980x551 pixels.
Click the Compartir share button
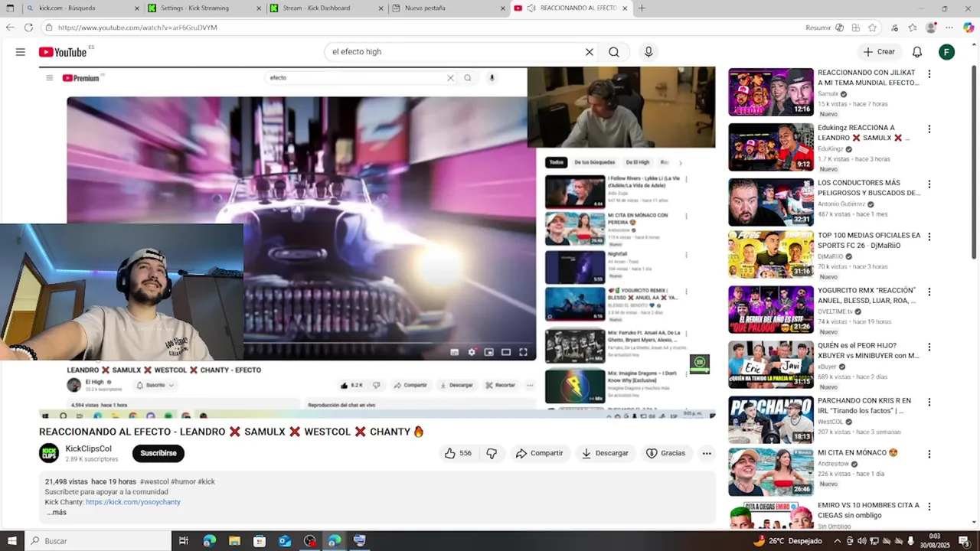[539, 453]
